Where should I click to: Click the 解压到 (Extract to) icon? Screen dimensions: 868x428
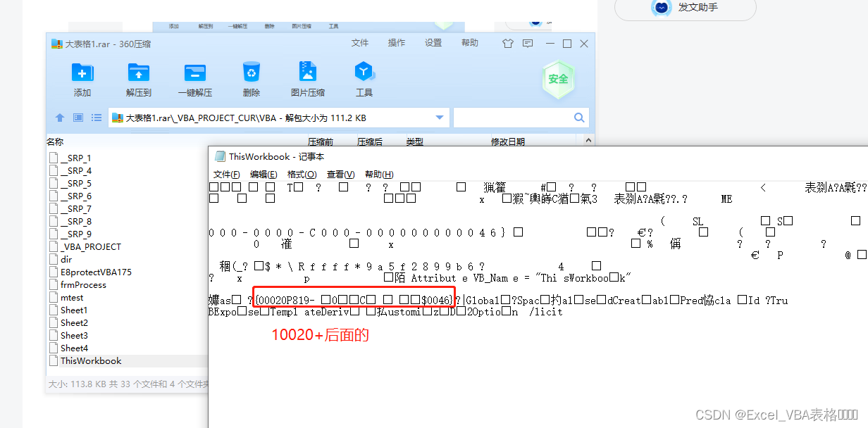139,72
